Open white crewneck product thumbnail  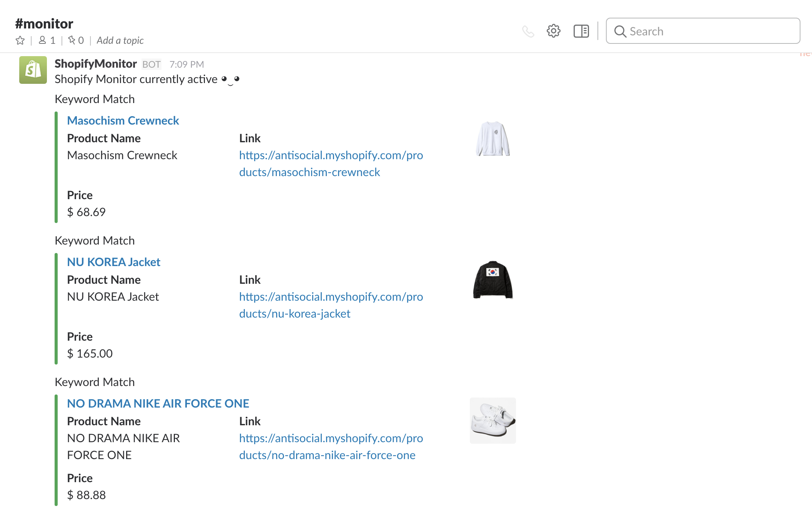coord(493,138)
